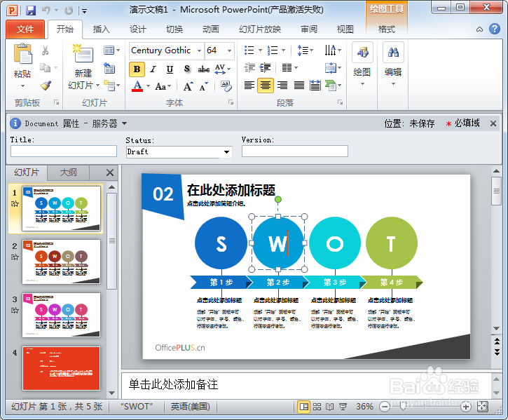Zoom in with plus button
The image size is (508, 420).
[465, 407]
